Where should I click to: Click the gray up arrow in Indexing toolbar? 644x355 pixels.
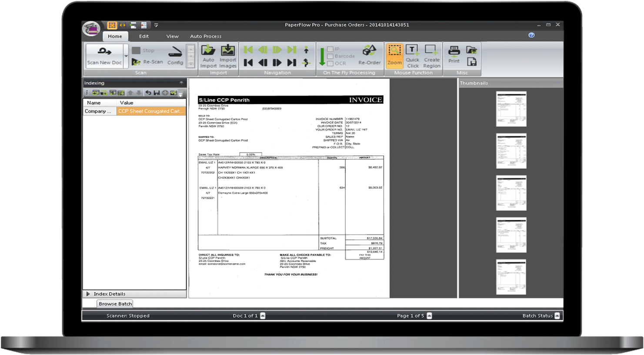pyautogui.click(x=130, y=93)
